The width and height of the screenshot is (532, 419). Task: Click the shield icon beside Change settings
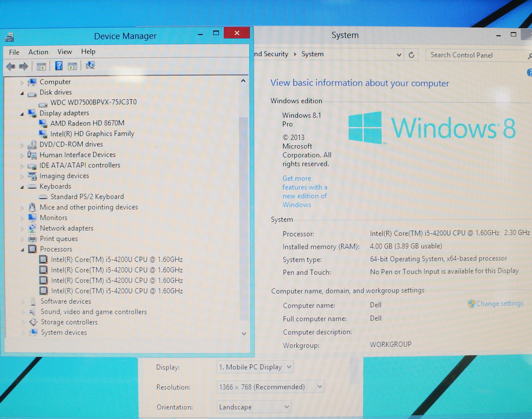point(471,304)
